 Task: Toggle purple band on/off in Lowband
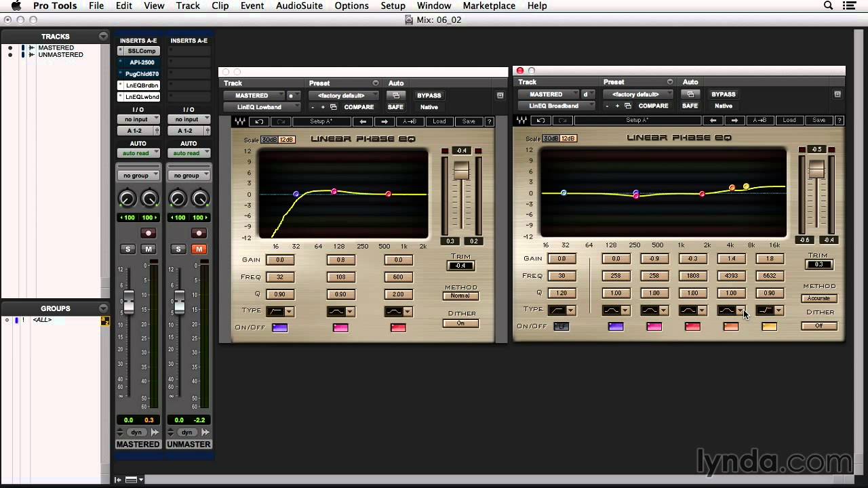coord(279,328)
